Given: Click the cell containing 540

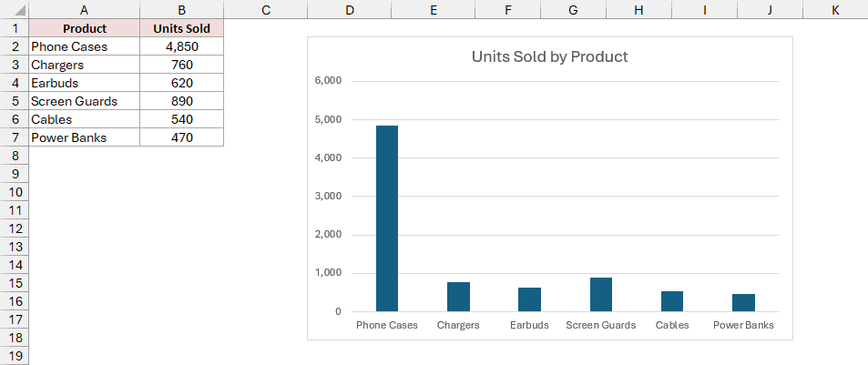Looking at the screenshot, I should 181,119.
